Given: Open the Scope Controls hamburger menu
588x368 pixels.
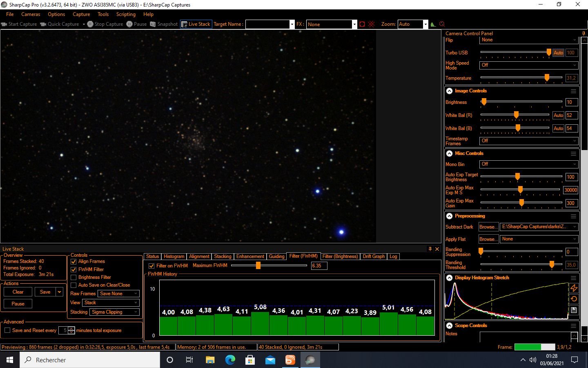Looking at the screenshot, I should pyautogui.click(x=573, y=326).
